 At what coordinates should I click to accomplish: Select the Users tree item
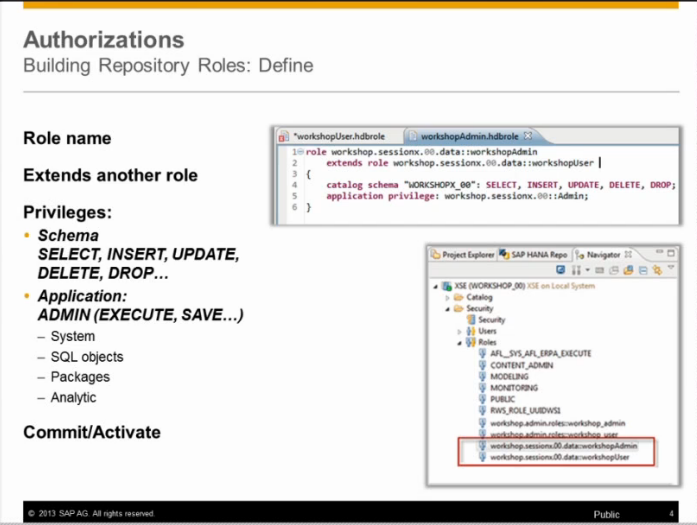point(487,331)
